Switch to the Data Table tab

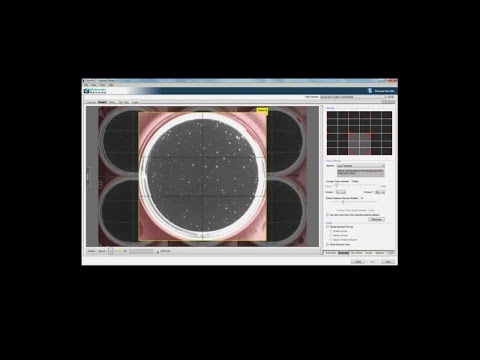pos(124,102)
